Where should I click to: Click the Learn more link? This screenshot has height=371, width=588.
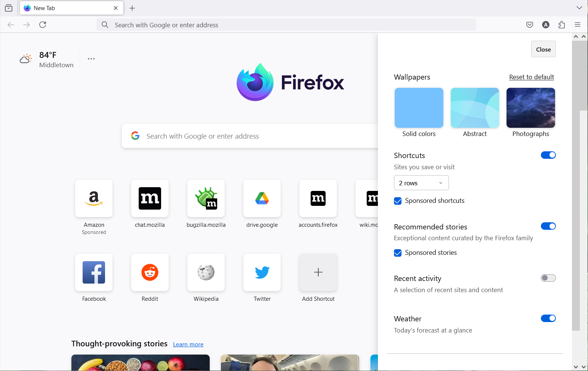tap(188, 344)
